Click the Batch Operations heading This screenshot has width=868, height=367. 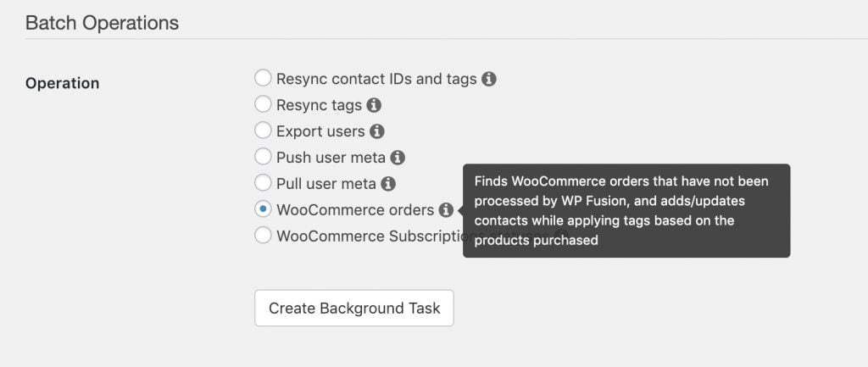[102, 23]
